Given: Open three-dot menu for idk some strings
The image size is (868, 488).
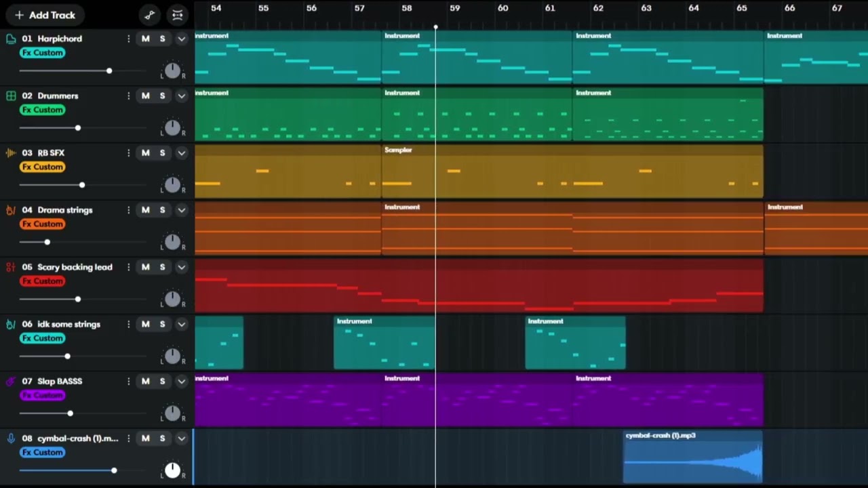Looking at the screenshot, I should (128, 324).
